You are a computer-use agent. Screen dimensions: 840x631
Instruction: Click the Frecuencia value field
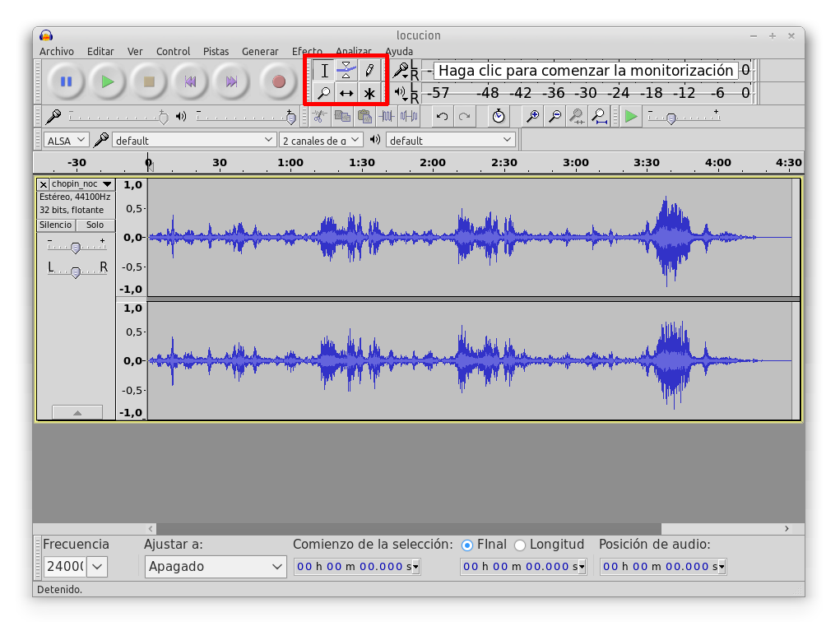tap(65, 566)
